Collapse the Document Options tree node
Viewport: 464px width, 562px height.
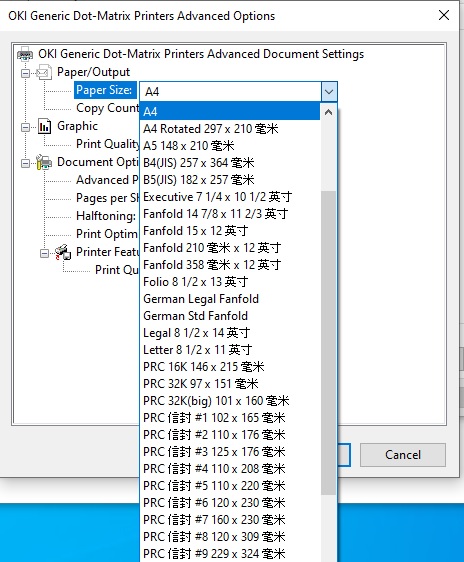[x=25, y=163]
